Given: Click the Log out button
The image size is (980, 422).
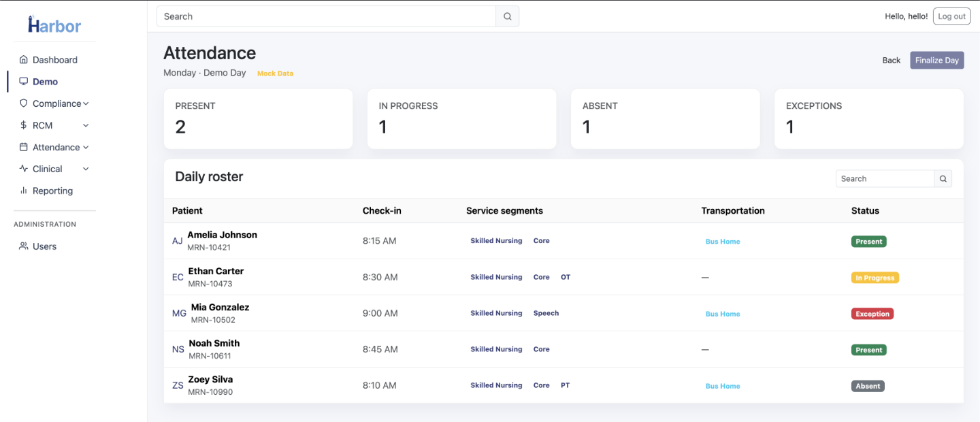Looking at the screenshot, I should point(951,16).
